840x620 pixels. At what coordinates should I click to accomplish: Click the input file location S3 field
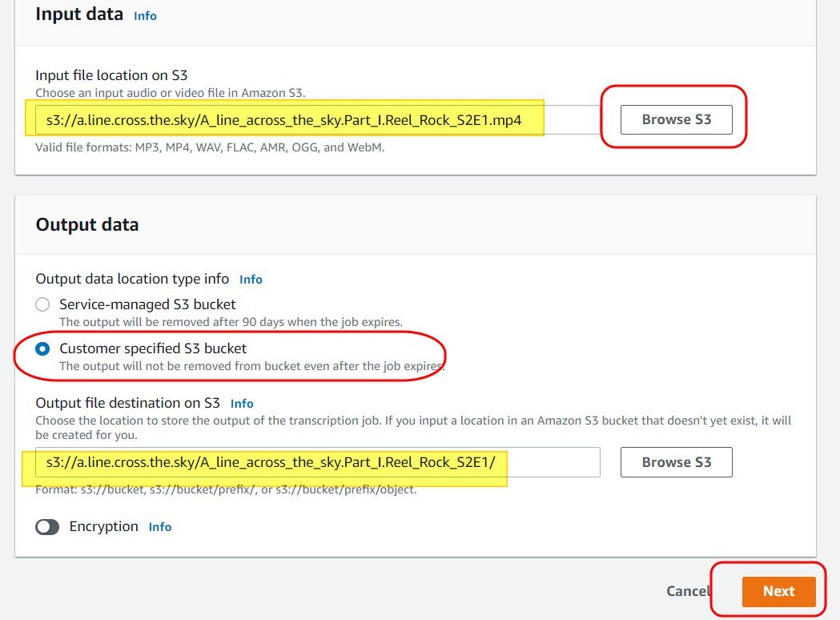coord(316,120)
